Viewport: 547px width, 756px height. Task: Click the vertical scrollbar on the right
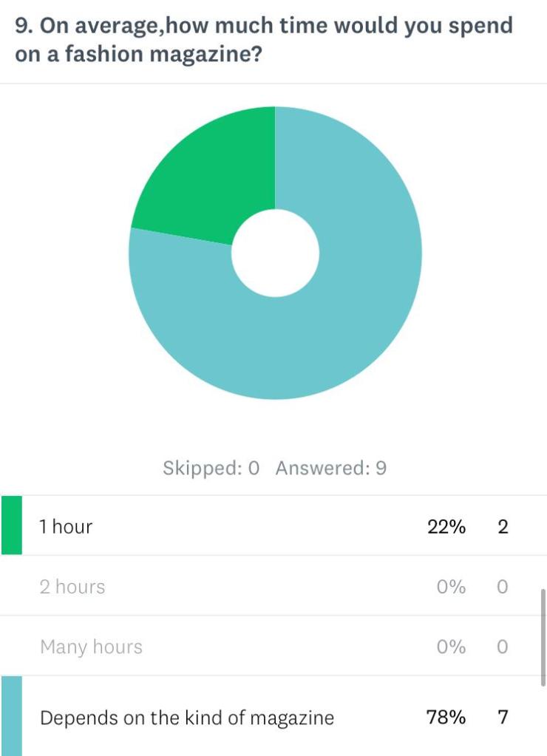click(543, 637)
